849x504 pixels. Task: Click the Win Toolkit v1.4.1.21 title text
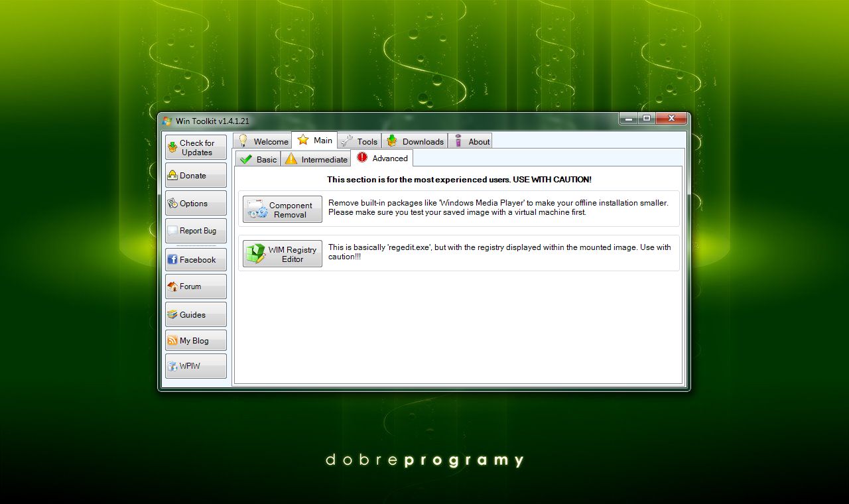pos(212,121)
